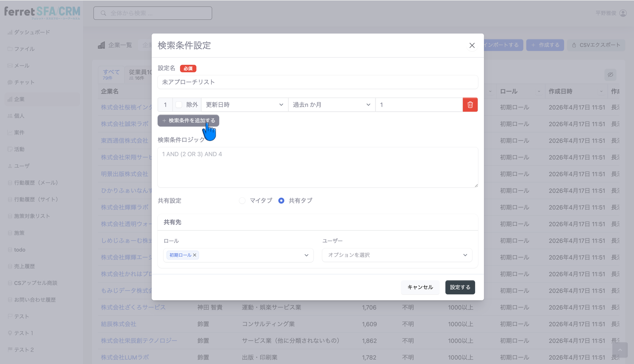Screen dimensions: 634x364
Task: Click value 1,706 in ざくろサービス row
Action: pos(369,307)
